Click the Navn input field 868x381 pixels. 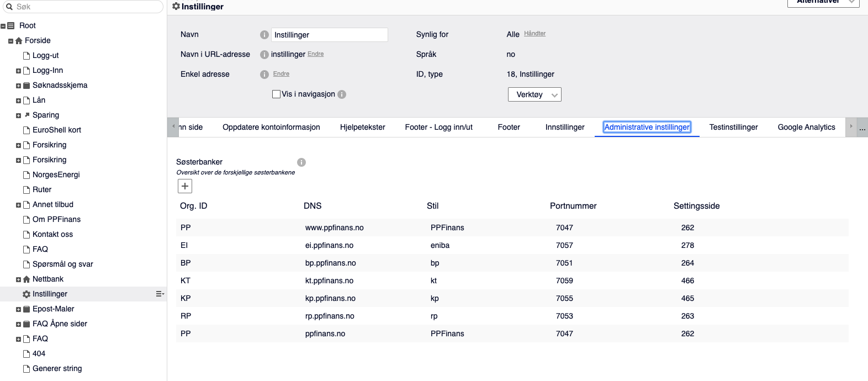330,35
